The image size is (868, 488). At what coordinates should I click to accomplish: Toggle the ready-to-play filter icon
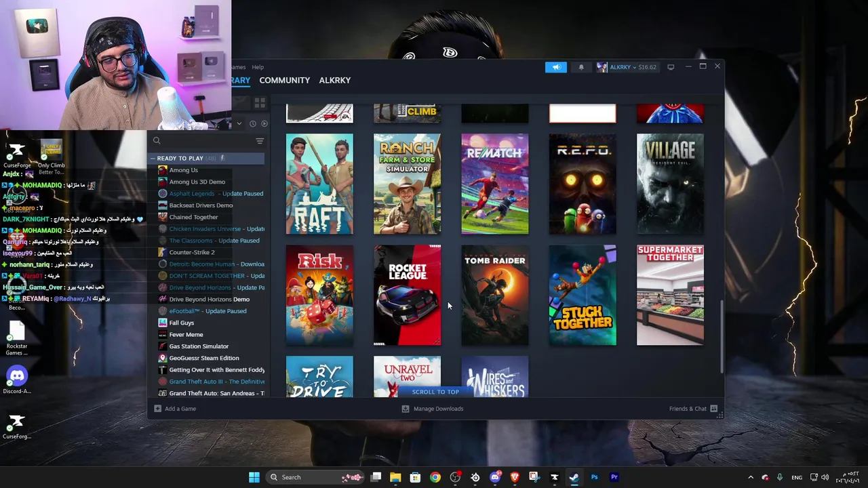[x=264, y=123]
